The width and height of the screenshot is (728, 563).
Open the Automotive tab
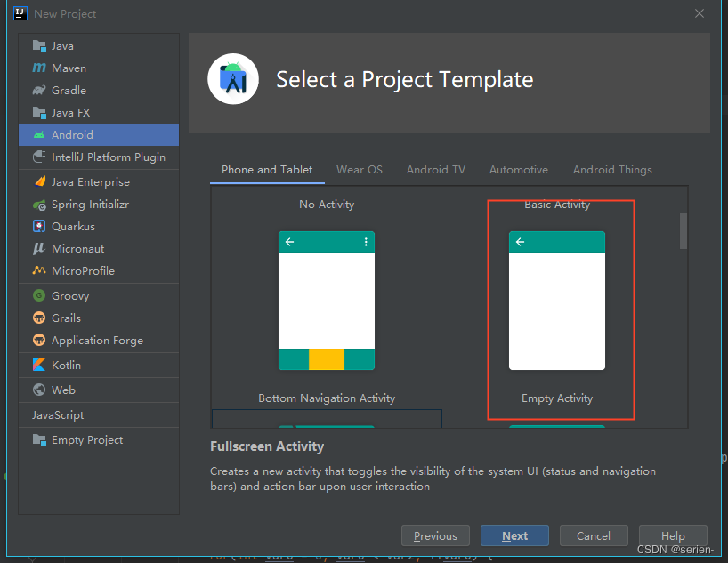[519, 170]
